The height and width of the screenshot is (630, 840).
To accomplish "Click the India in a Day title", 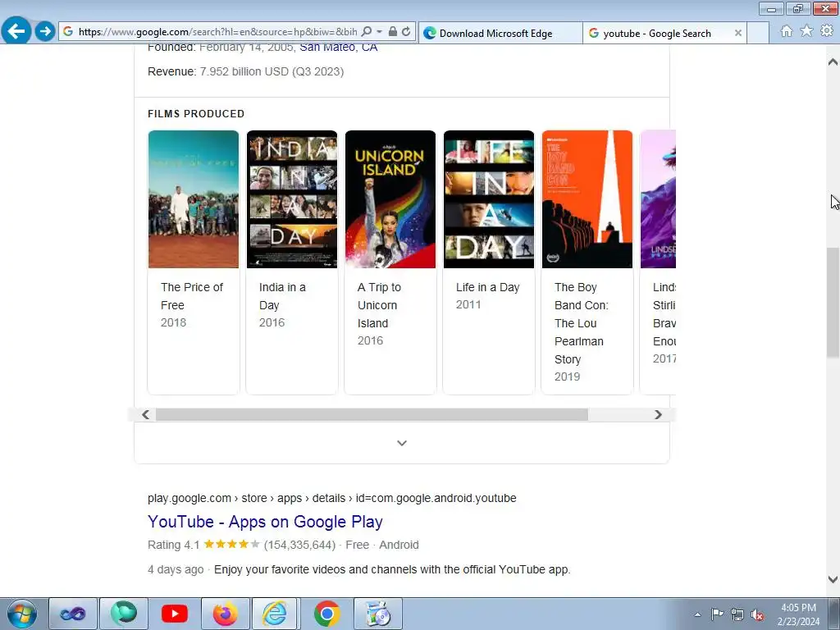I will pos(282,296).
